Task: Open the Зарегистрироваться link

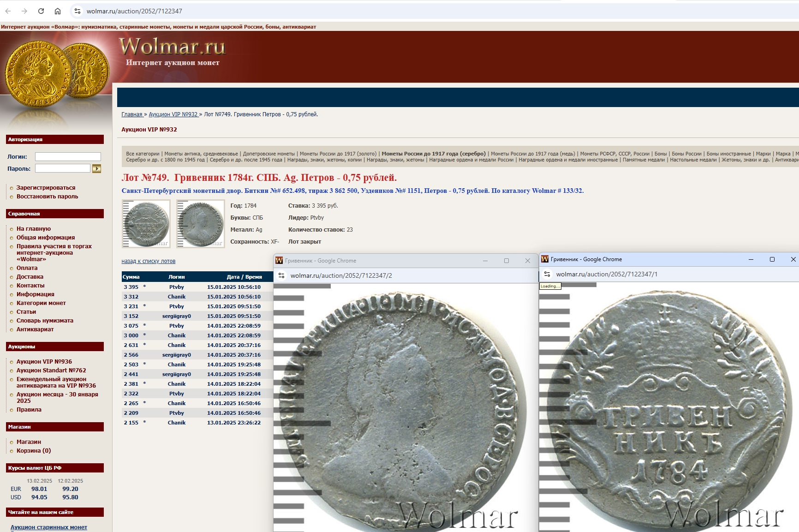Action: pyautogui.click(x=46, y=188)
